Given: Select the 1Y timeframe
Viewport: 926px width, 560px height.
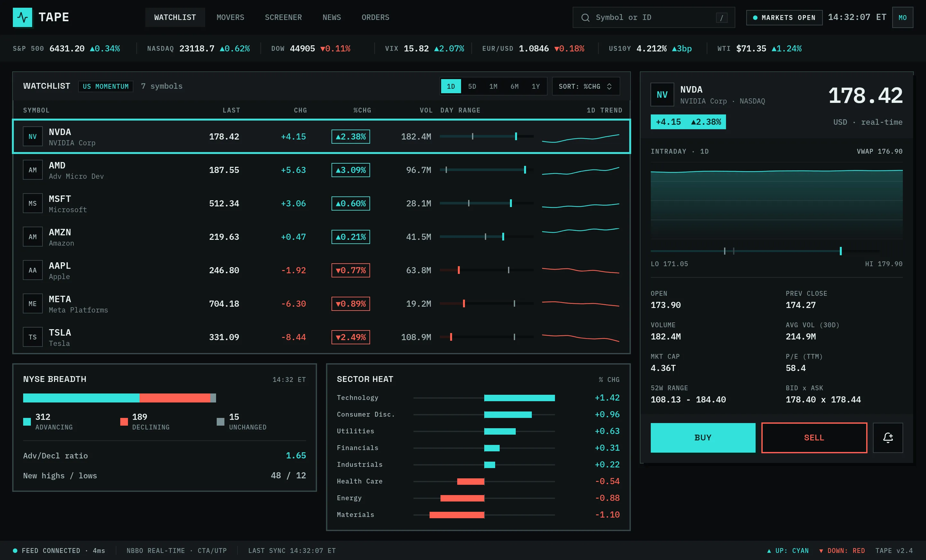Looking at the screenshot, I should [x=536, y=86].
